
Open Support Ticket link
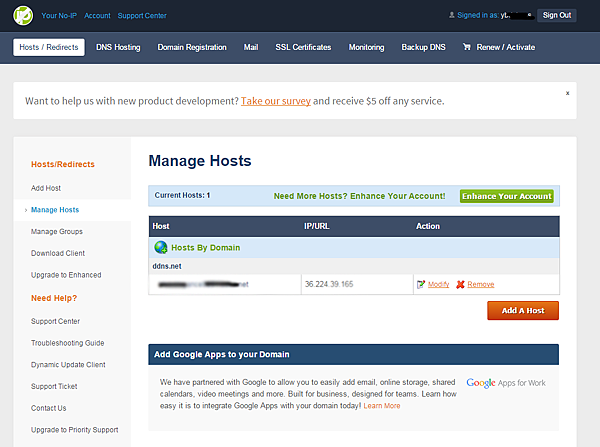point(54,387)
